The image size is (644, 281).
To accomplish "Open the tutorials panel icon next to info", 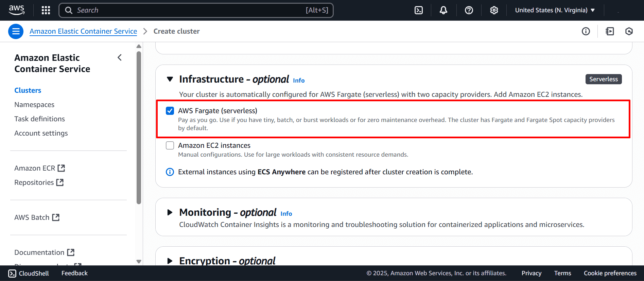I will tap(610, 31).
